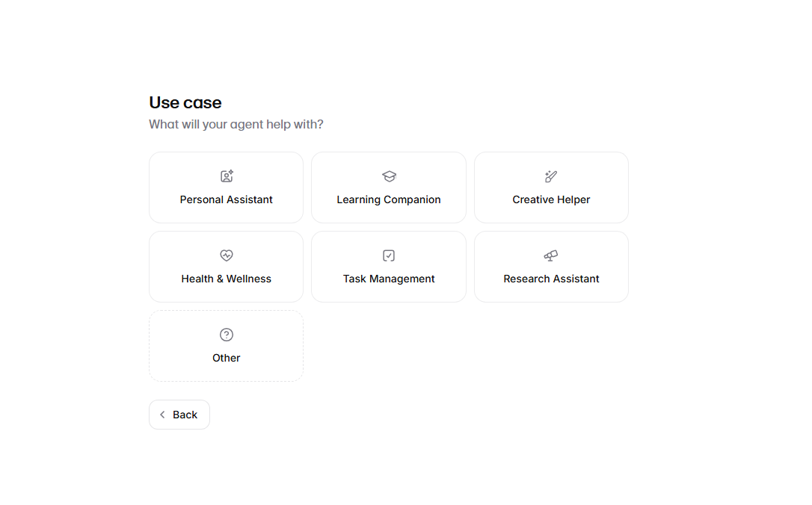Image resolution: width=812 pixels, height=505 pixels.
Task: Click the Task Management checkmark icon
Action: click(x=389, y=255)
